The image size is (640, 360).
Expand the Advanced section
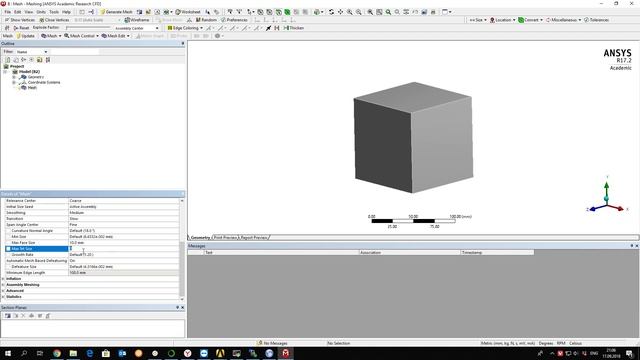(x=3, y=291)
